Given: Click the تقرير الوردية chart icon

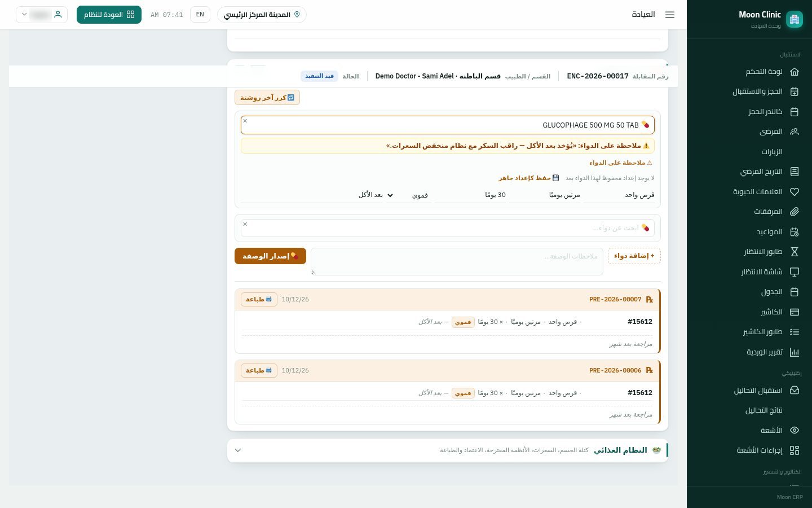Looking at the screenshot, I should 795,352.
